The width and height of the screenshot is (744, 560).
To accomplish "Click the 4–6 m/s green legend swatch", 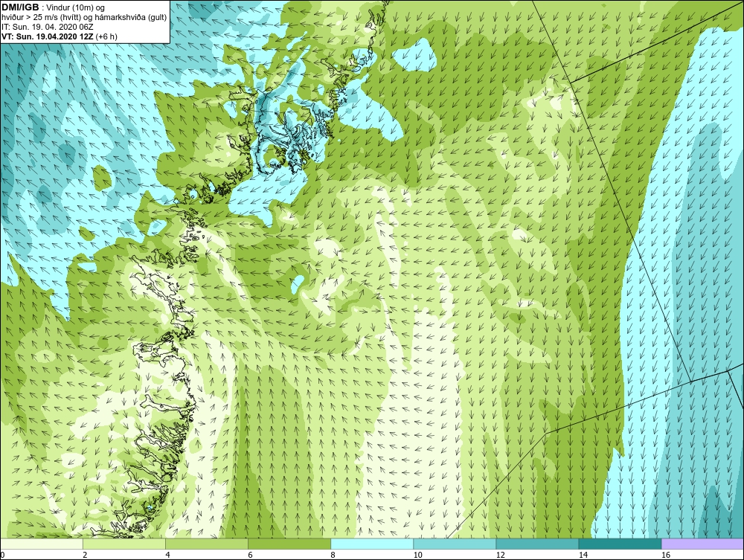I will [x=207, y=544].
